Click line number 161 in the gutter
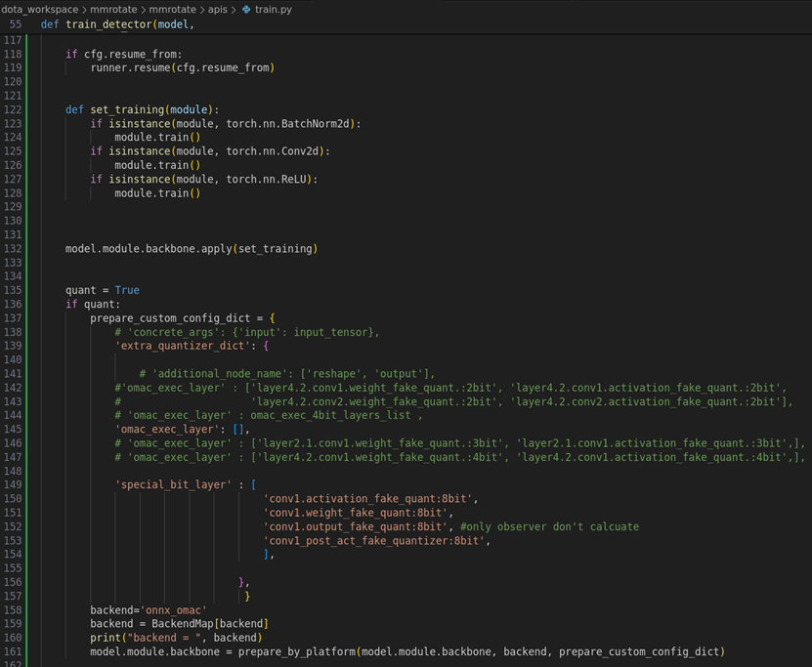The height and width of the screenshot is (667, 812). (13, 651)
